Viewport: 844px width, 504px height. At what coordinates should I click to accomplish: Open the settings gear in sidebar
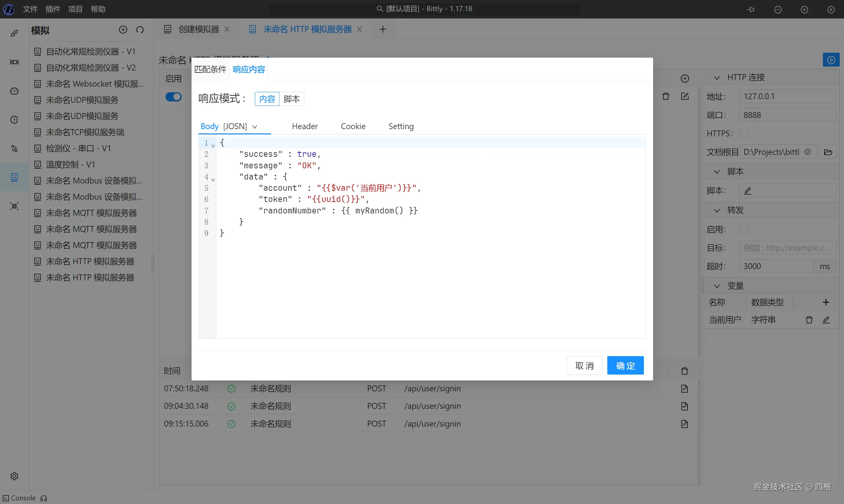pos(14,476)
